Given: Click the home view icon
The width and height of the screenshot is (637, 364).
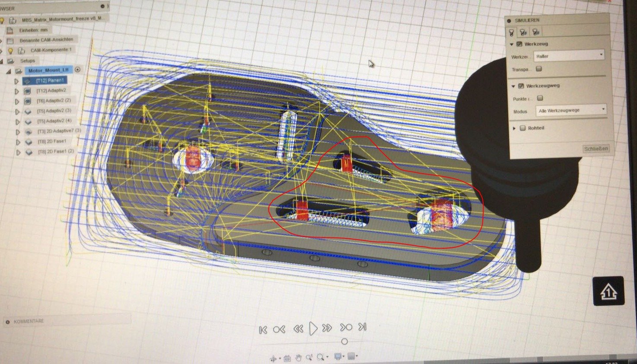Looking at the screenshot, I should 608,292.
